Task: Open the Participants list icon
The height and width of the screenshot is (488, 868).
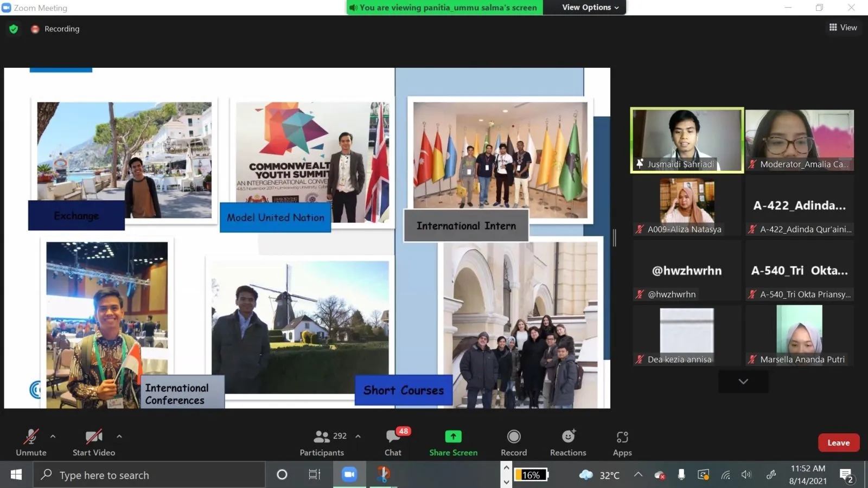Action: tap(322, 436)
